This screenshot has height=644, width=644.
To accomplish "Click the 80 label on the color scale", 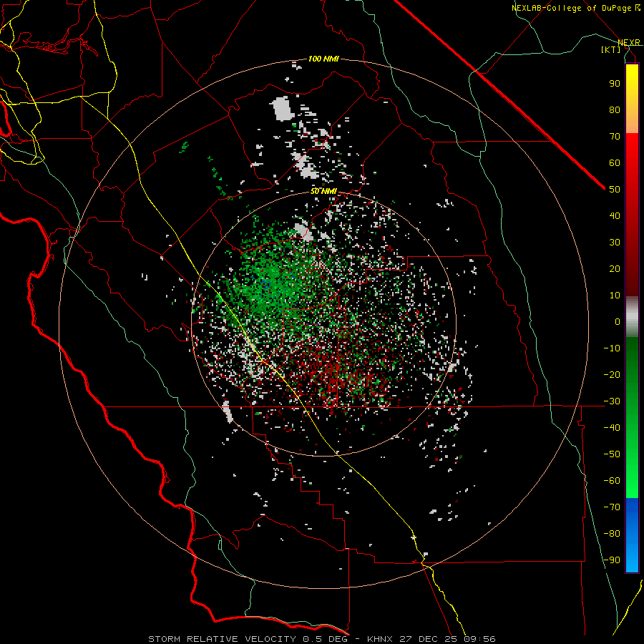I will [x=615, y=109].
